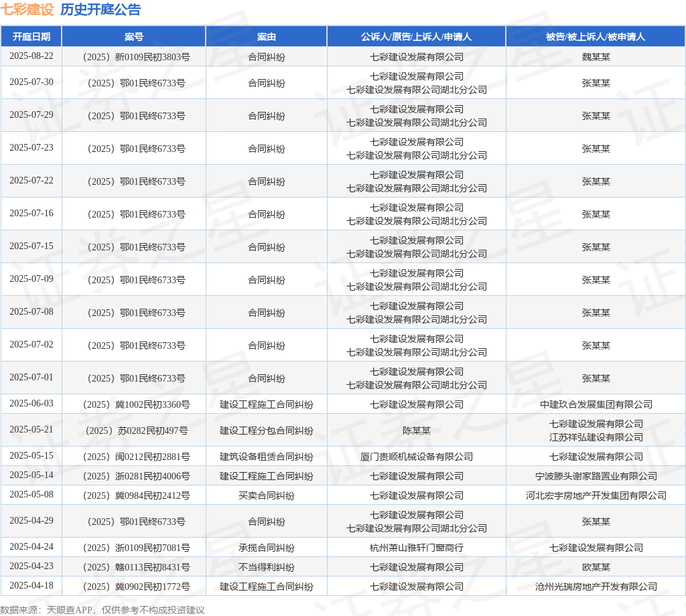Click the 公诉人/原告/上诉人/申请人 header
Screen dimensions: 686x616
(416, 37)
